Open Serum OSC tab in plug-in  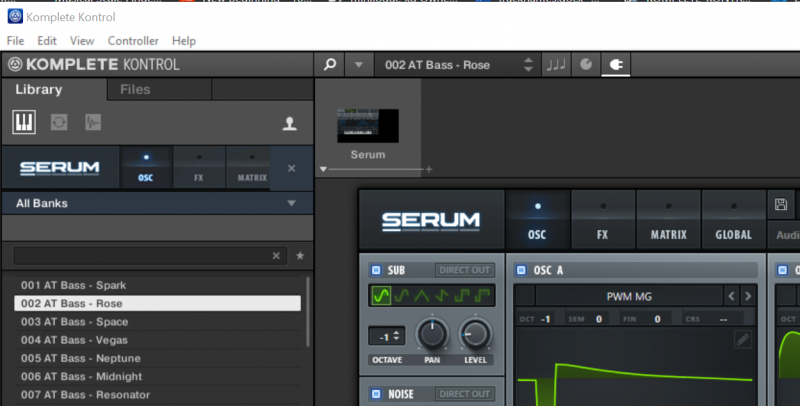pos(537,219)
